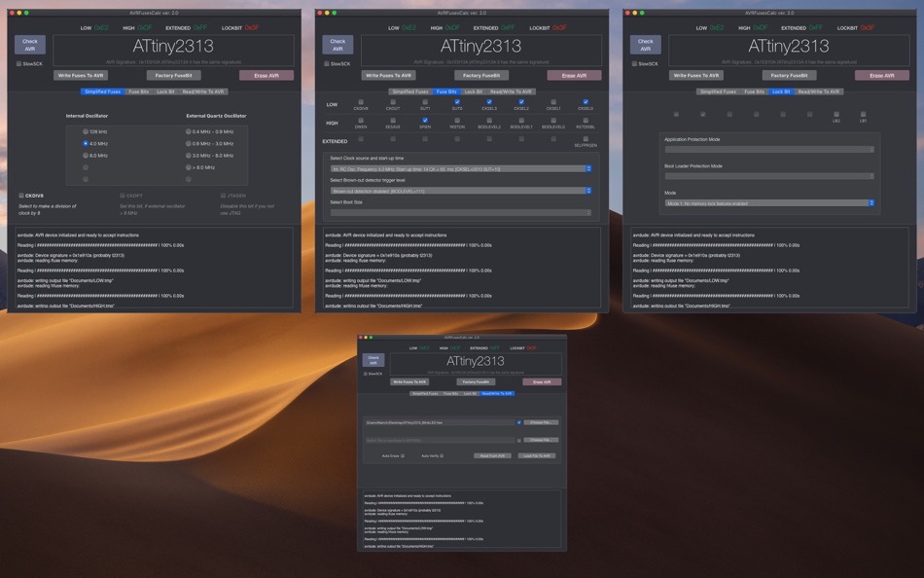Viewport: 924px width, 578px height.
Task: Choose 0.9 MHz - 3.0 MHz external quartz oscillator
Action: coord(189,143)
